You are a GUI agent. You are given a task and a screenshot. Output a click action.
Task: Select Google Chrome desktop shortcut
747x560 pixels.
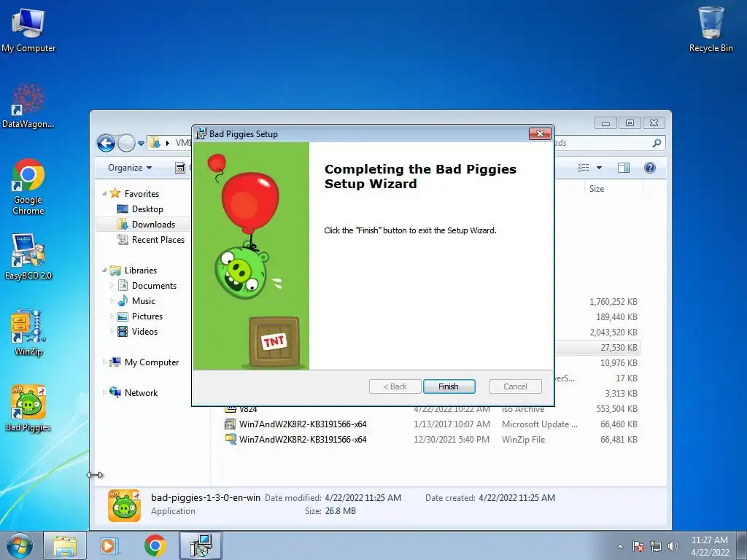[28, 187]
